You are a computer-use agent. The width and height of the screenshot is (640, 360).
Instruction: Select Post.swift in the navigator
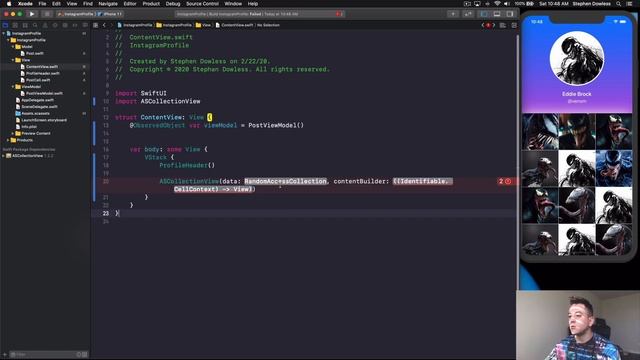pos(35,53)
